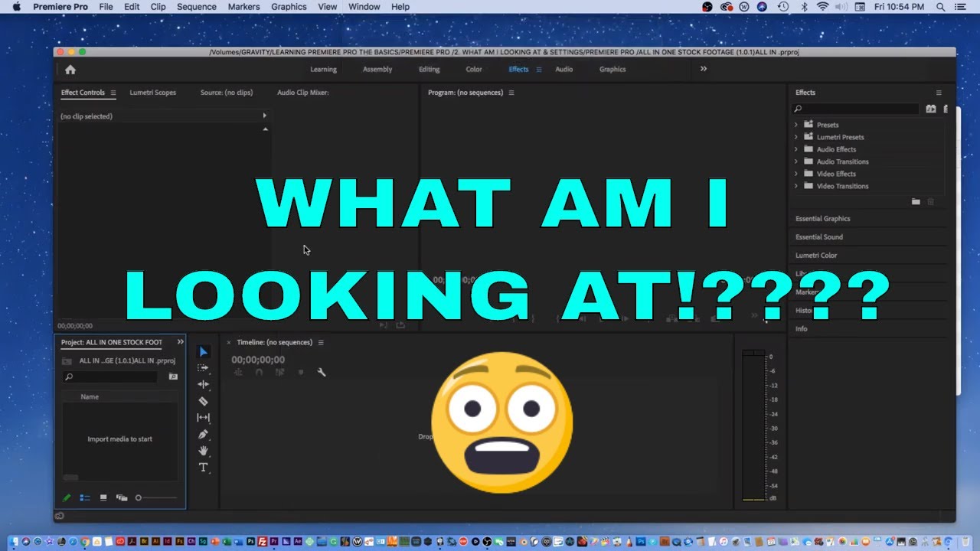Switch to Audio workspace
The width and height of the screenshot is (980, 551).
tap(564, 70)
